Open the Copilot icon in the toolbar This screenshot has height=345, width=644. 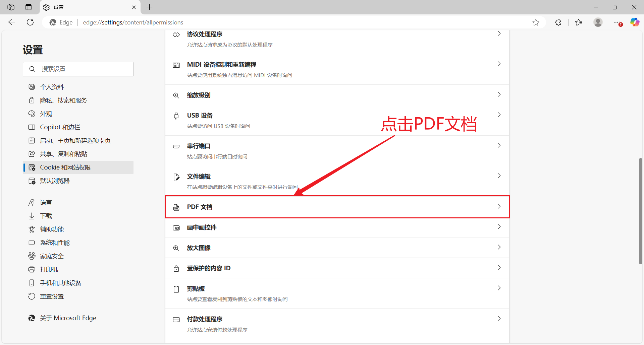point(635,22)
